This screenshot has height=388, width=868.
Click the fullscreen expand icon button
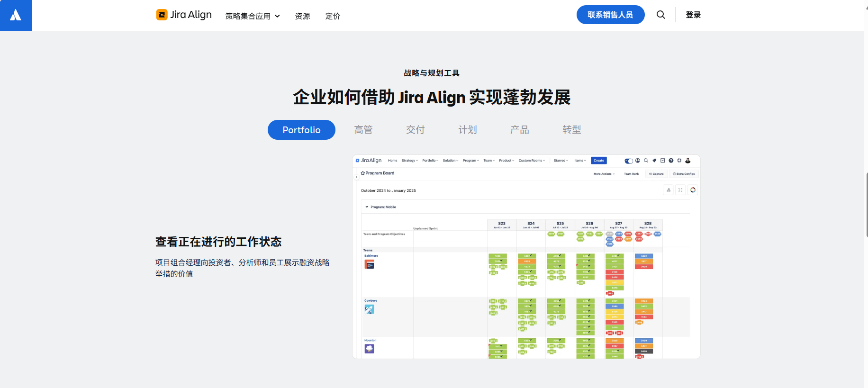(680, 190)
